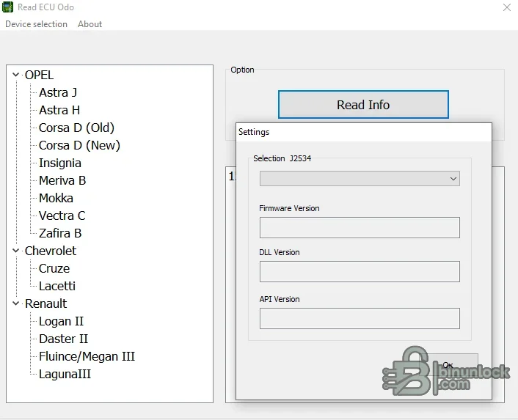Click the Read Info button

pyautogui.click(x=363, y=105)
